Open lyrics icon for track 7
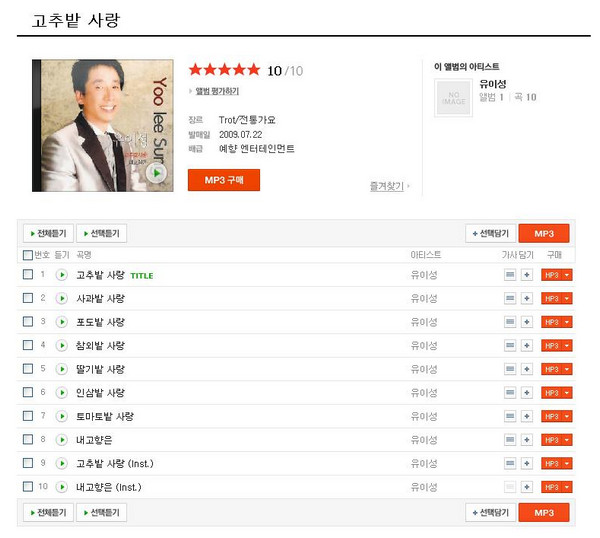This screenshot has width=600, height=538. coord(510,416)
